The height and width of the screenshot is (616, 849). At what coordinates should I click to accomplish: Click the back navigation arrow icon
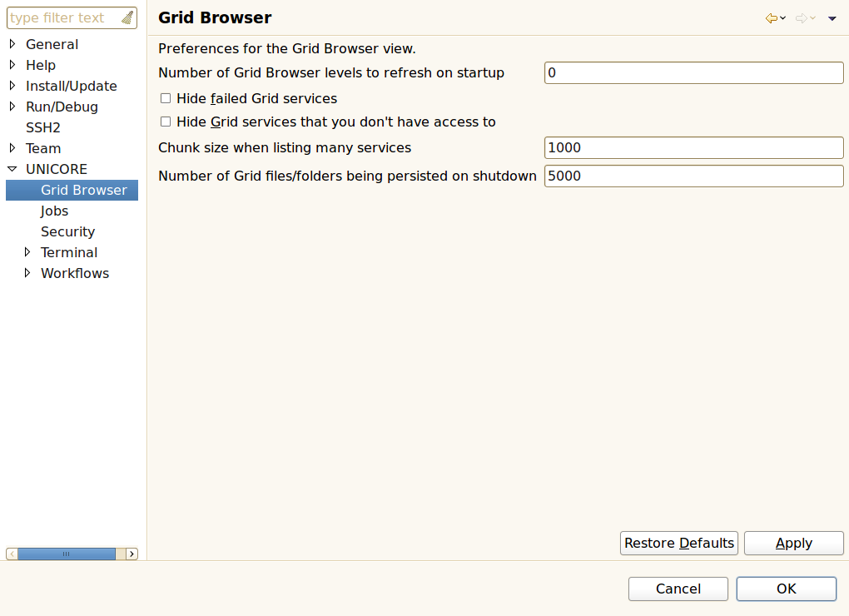pyautogui.click(x=772, y=18)
